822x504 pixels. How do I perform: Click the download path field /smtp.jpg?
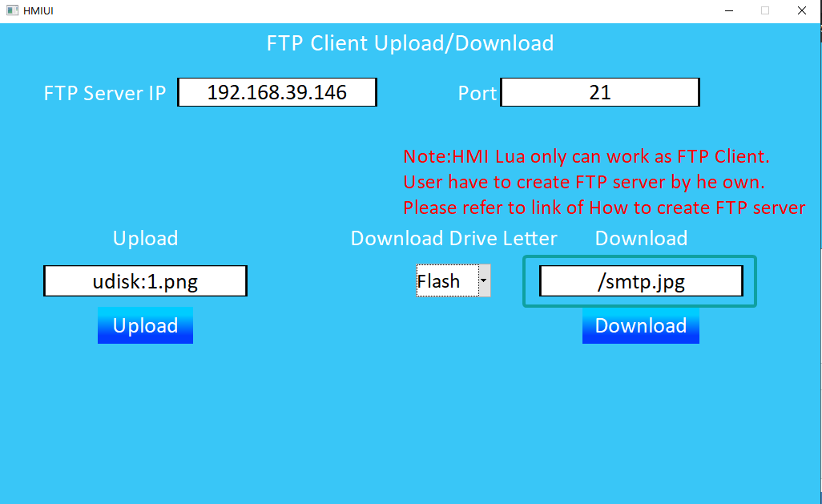pyautogui.click(x=641, y=281)
